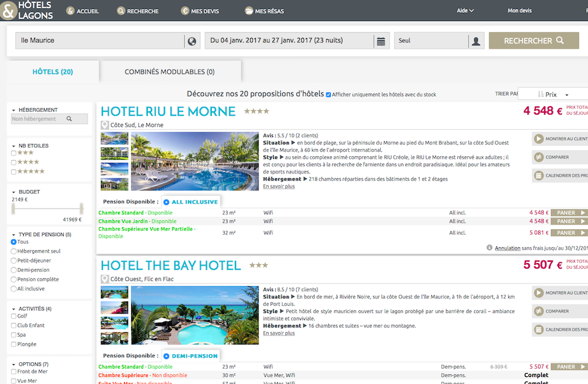Add Chambre Vue Jardin to panier
588x384 pixels.
569,221
